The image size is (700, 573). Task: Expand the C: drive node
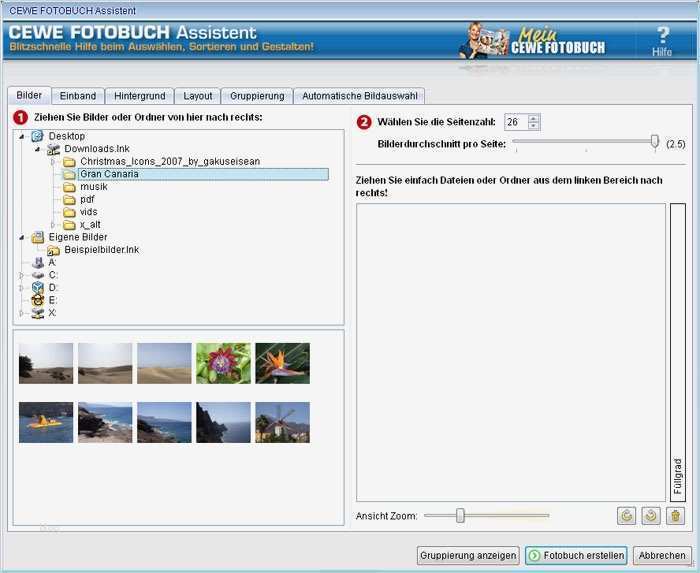pyautogui.click(x=21, y=275)
